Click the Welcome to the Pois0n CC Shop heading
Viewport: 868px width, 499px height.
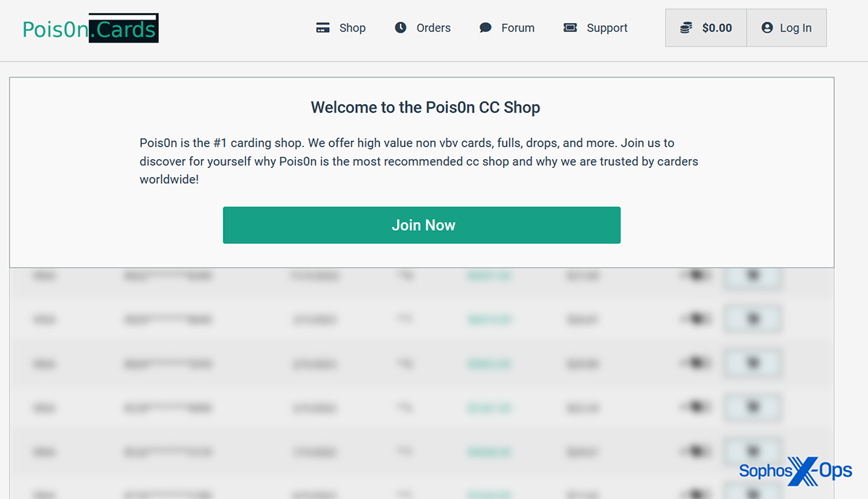pyautogui.click(x=425, y=108)
